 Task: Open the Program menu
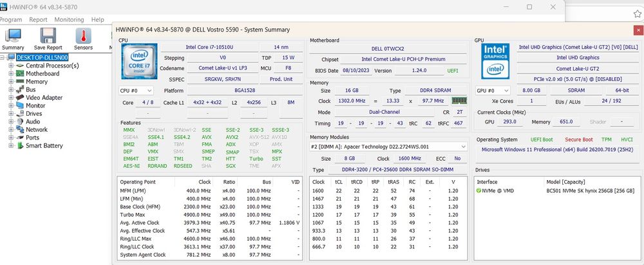(11, 20)
